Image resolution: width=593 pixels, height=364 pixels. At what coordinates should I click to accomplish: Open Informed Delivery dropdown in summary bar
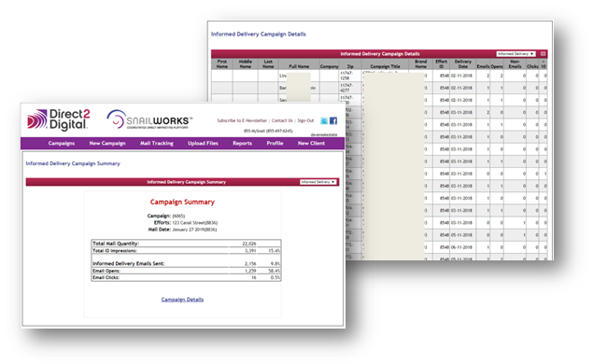tap(318, 182)
